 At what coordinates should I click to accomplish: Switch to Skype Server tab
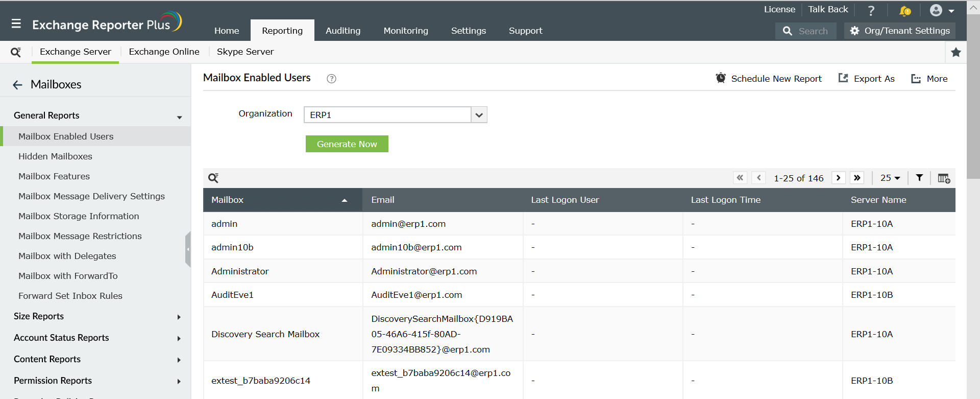pyautogui.click(x=246, y=52)
